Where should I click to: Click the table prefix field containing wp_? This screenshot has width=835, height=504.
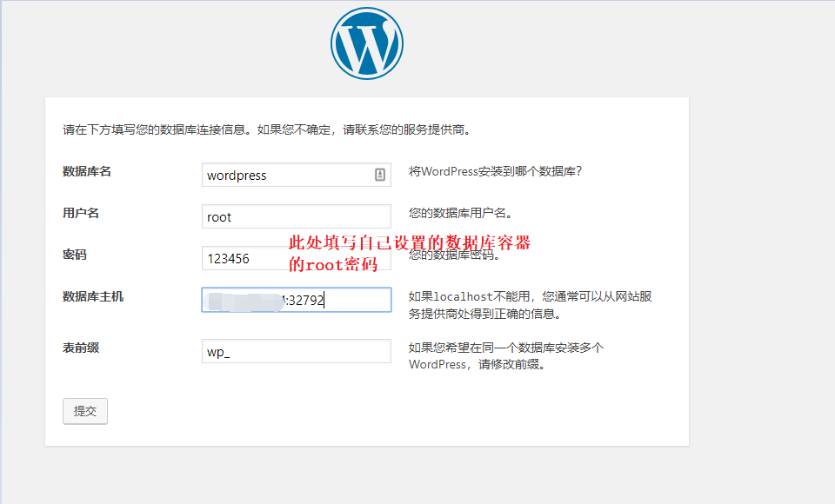coord(297,351)
